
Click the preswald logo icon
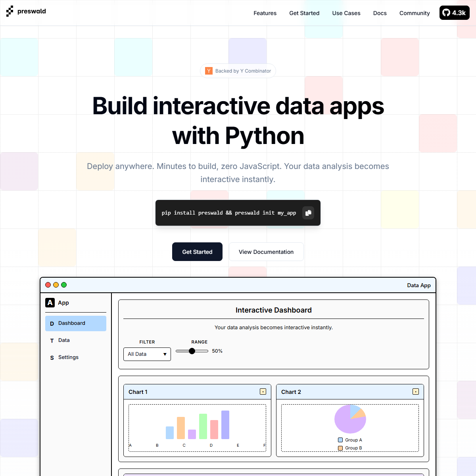pos(10,11)
